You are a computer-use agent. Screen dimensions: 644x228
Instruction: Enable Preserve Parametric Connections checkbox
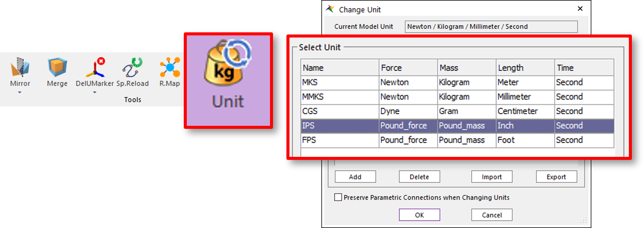[x=338, y=197]
